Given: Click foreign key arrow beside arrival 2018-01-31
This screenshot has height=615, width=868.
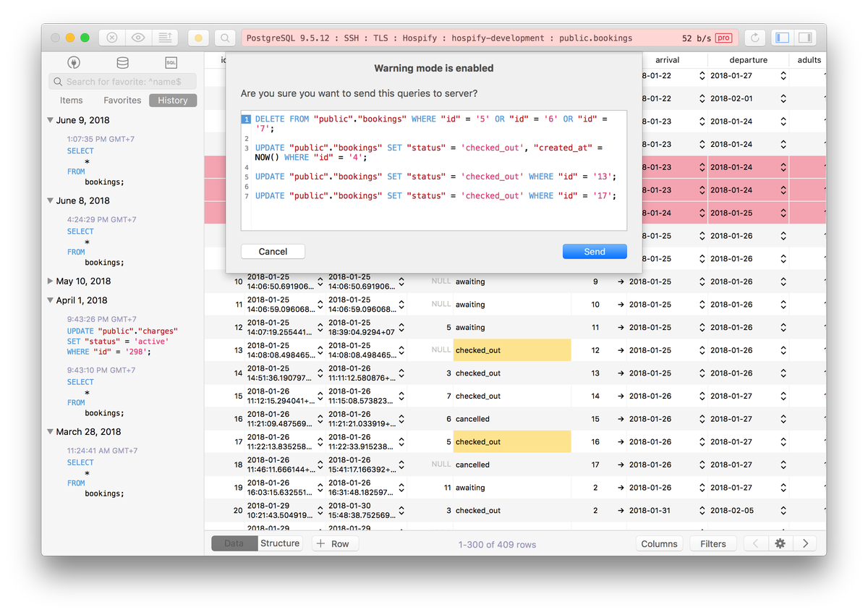Looking at the screenshot, I should pyautogui.click(x=621, y=511).
